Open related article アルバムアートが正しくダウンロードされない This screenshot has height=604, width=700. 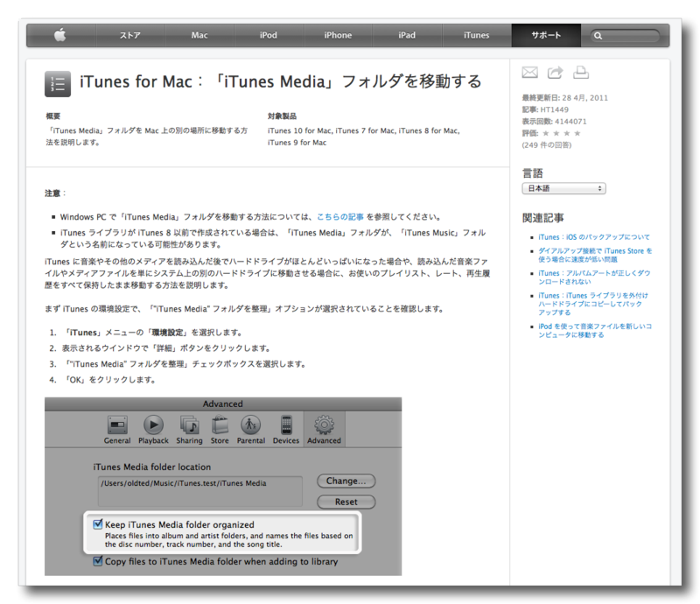594,277
